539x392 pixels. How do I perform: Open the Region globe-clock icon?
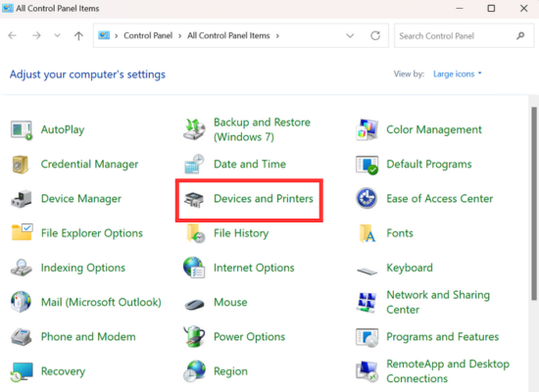(x=194, y=371)
